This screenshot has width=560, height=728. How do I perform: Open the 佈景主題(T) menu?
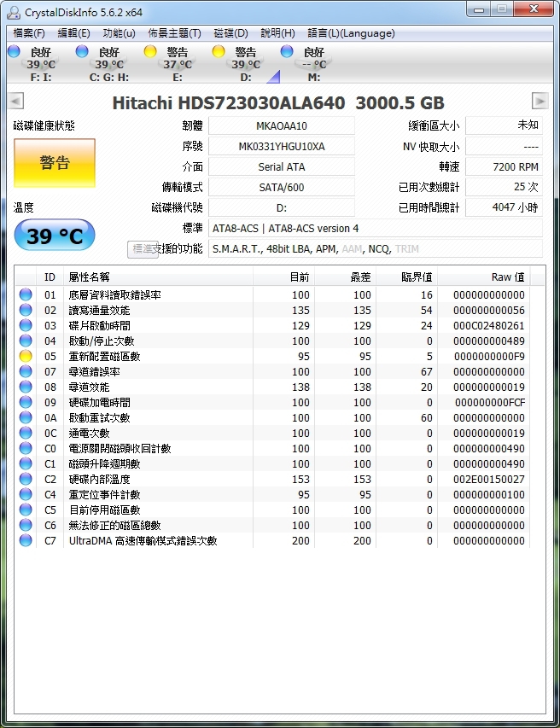[x=174, y=33]
